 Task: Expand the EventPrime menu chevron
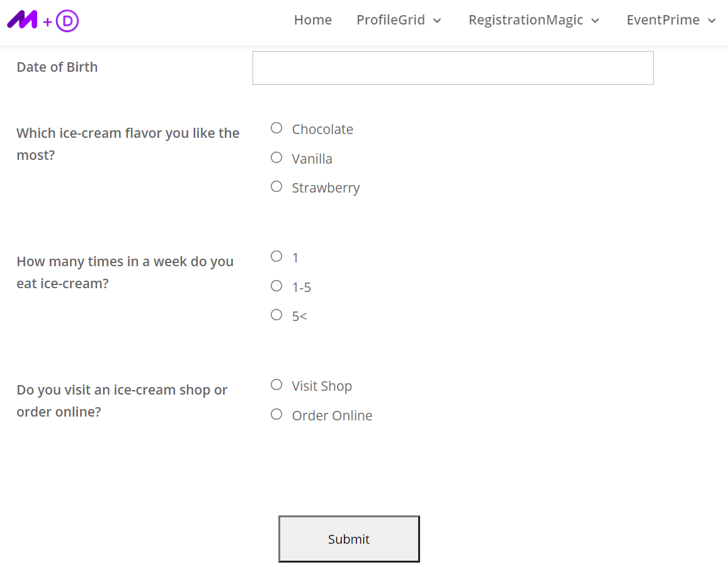tap(712, 20)
